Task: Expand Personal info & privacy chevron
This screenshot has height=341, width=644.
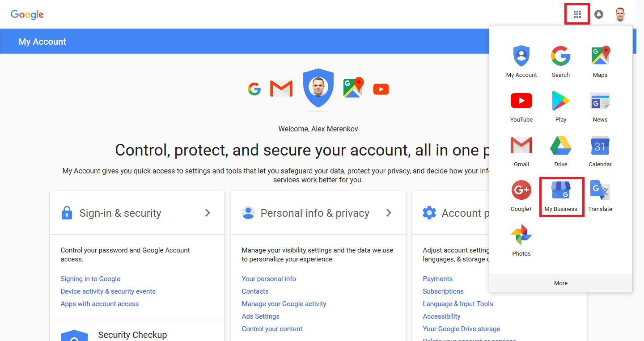Action: point(389,213)
